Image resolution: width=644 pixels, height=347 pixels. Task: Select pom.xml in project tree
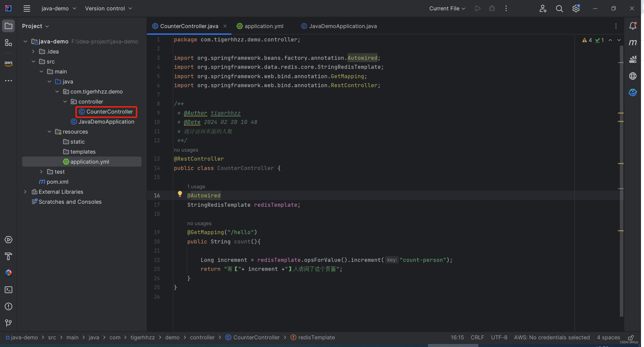pos(54,182)
